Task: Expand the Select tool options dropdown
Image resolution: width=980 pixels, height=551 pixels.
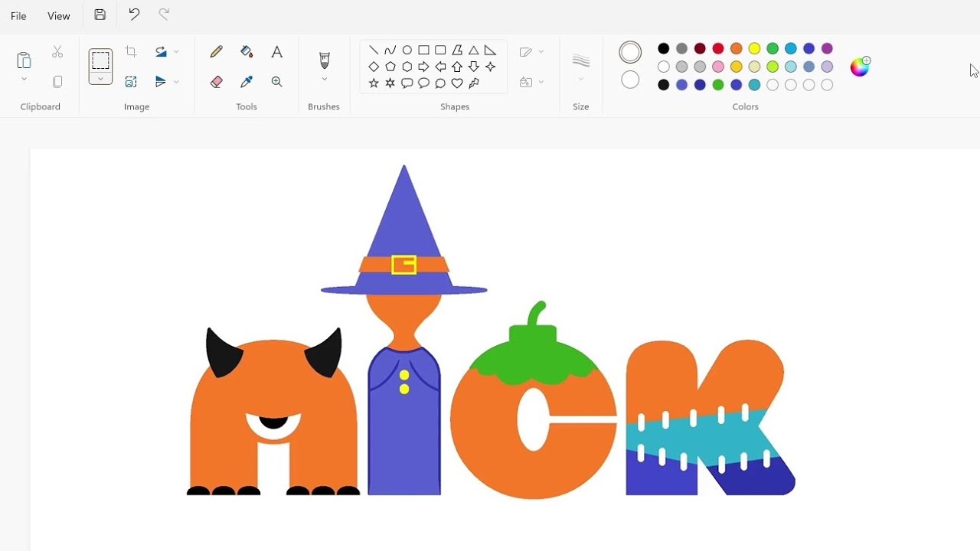Action: click(100, 79)
